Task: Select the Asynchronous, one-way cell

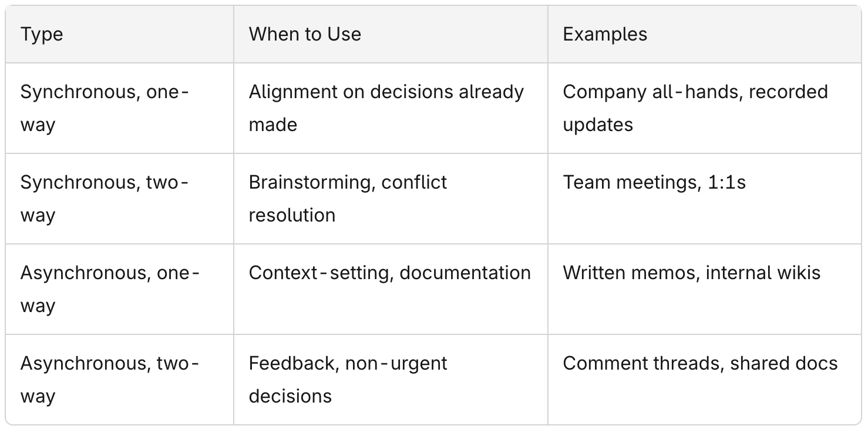Action: tap(120, 289)
